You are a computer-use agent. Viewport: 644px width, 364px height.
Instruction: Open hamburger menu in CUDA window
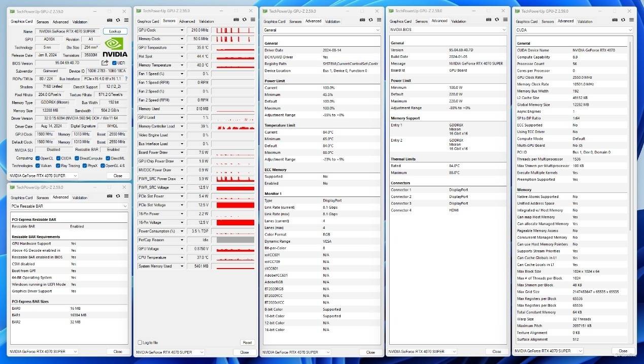630,21
